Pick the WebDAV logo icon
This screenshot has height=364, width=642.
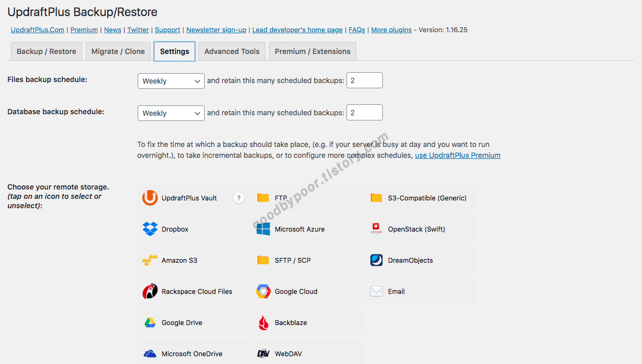click(263, 354)
